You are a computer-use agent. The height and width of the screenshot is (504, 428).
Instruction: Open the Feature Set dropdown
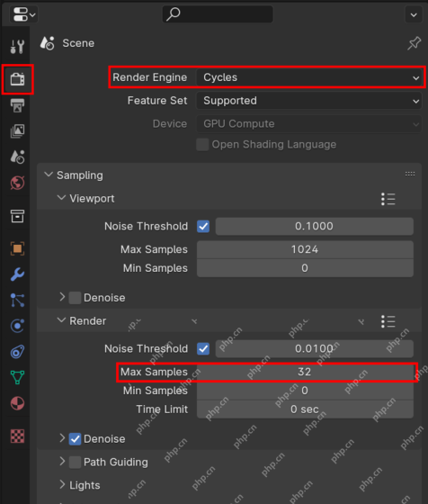309,101
